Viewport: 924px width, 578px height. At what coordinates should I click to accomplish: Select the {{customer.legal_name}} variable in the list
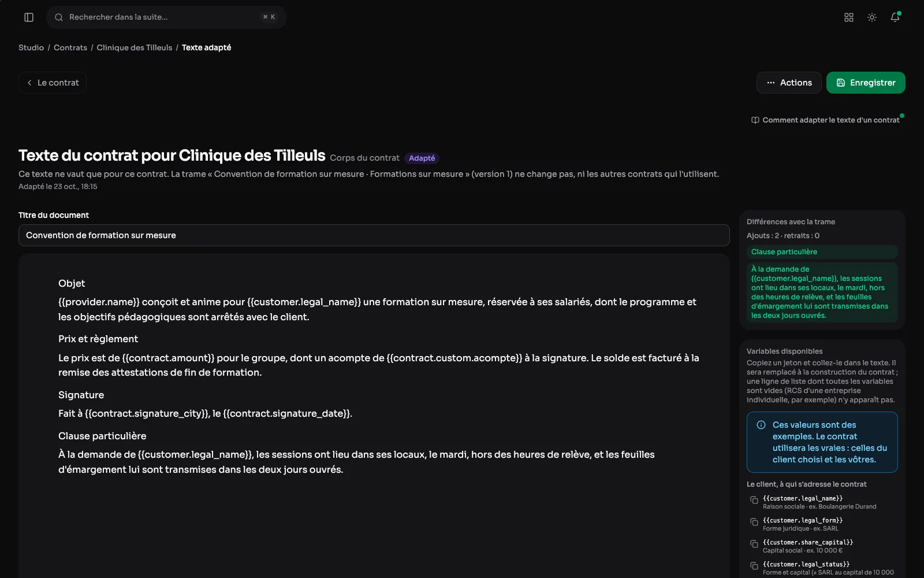803,498
